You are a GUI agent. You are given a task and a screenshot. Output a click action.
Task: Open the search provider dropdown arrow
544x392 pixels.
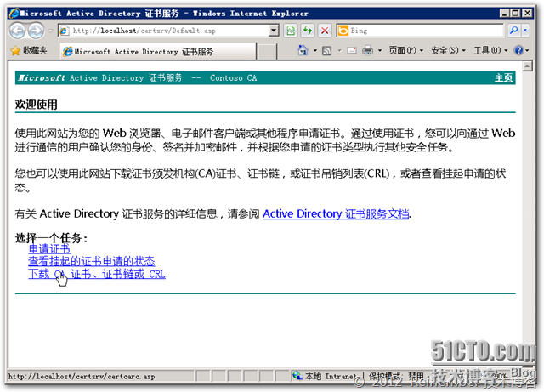(x=525, y=31)
